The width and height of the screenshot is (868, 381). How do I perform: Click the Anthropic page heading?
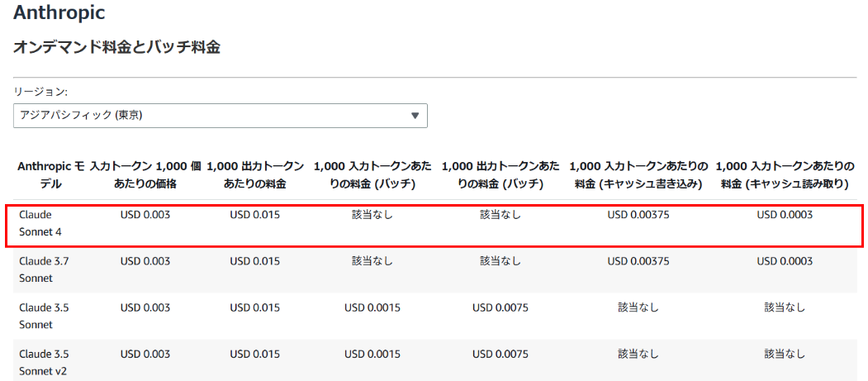click(59, 12)
